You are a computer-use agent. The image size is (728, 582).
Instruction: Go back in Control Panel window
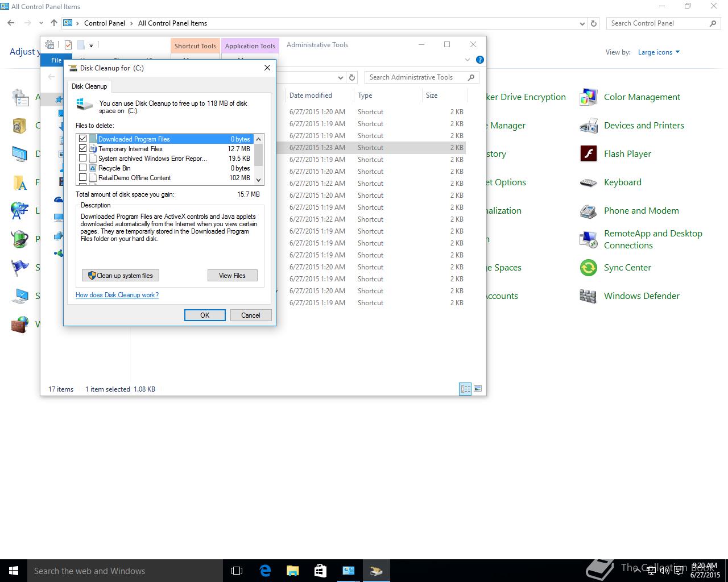tap(11, 23)
